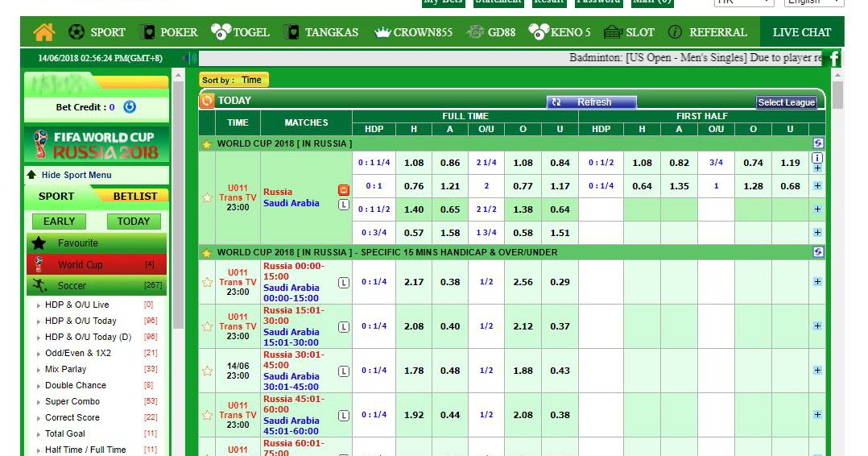The width and height of the screenshot is (868, 456).
Task: Favourite the World Cup 2018 league header
Action: tap(206, 144)
